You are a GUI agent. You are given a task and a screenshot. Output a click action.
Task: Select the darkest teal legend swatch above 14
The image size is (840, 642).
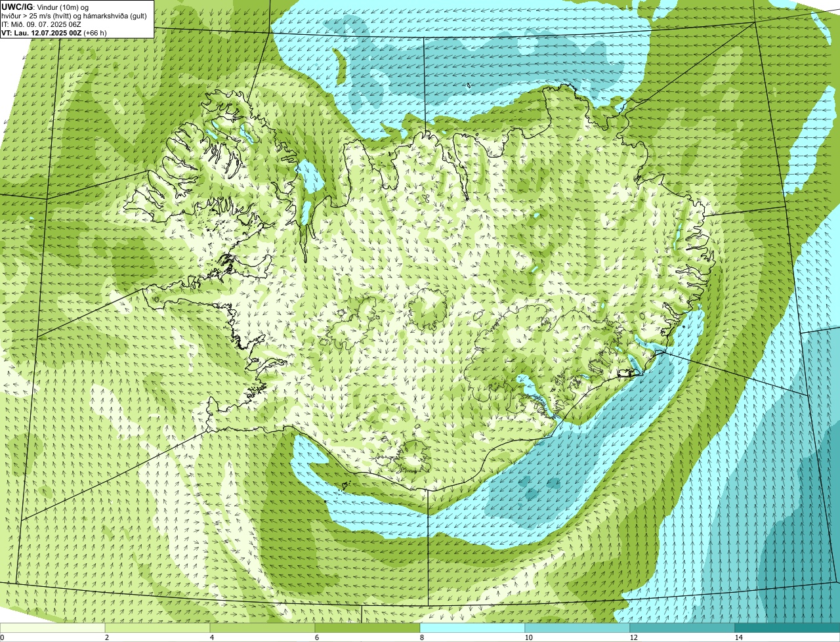(787, 628)
